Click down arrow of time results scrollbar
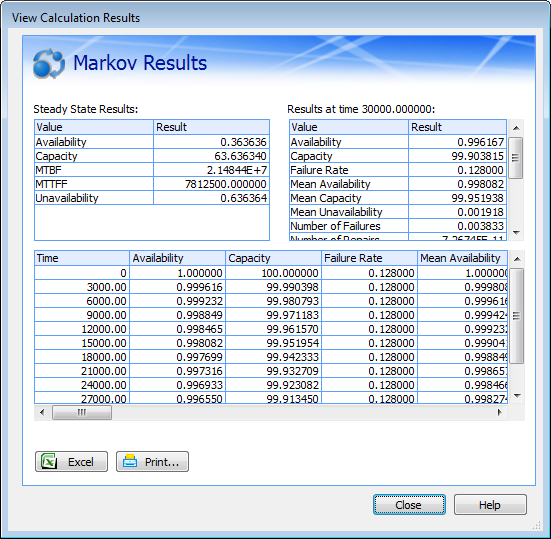Viewport: 551px width, 539px height. coord(516,233)
